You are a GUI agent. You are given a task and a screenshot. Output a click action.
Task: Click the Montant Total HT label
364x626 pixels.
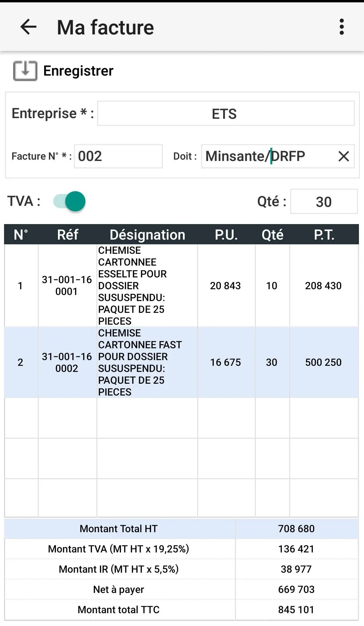pyautogui.click(x=119, y=528)
